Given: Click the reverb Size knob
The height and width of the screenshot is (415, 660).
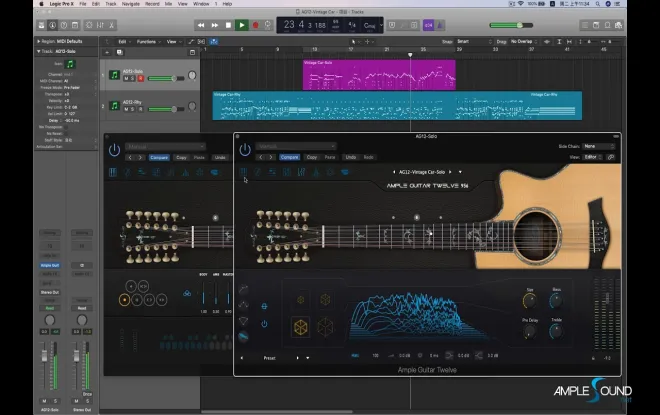Looking at the screenshot, I should [530, 301].
